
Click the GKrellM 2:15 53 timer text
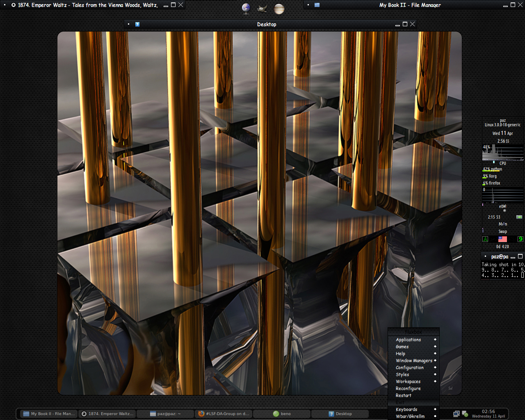pyautogui.click(x=494, y=217)
